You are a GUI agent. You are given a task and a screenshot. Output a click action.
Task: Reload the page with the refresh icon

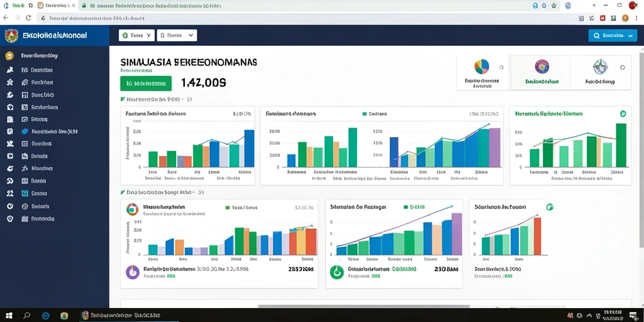[28, 18]
